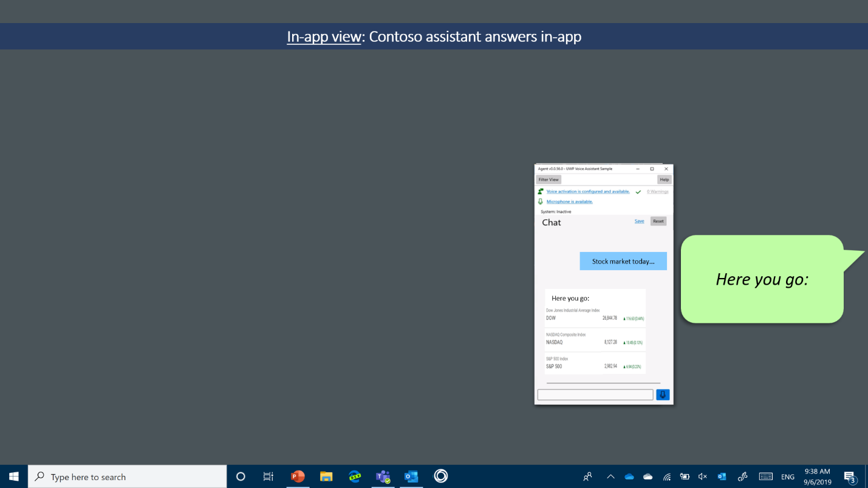868x488 pixels.
Task: Open the 'Microphone is available' link
Action: (570, 202)
